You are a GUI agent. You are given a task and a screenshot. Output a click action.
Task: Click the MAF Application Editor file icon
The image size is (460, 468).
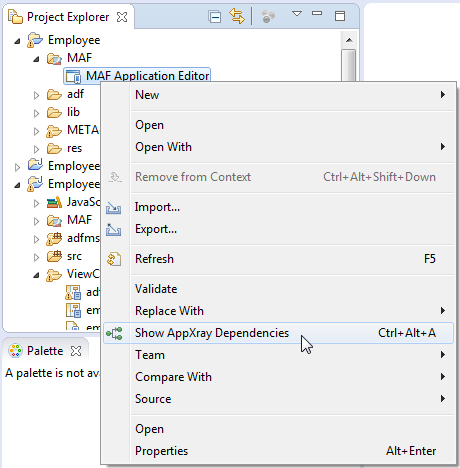click(73, 76)
